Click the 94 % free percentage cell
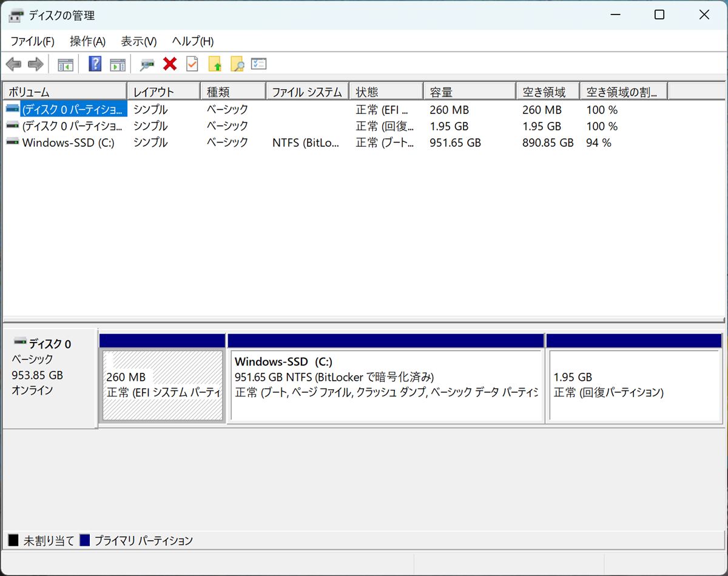This screenshot has width=728, height=576. 599,142
